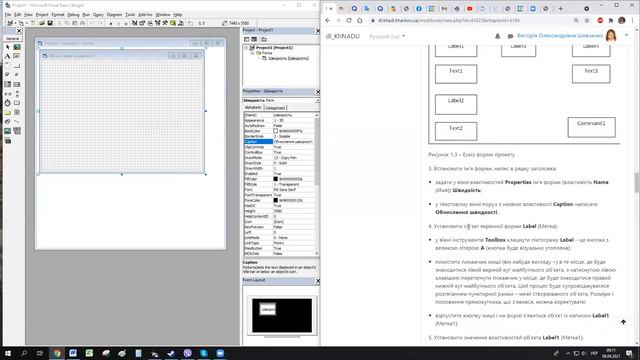Open a new browser tab with plus
Viewport: 640px width, 360px height.
coord(560,9)
